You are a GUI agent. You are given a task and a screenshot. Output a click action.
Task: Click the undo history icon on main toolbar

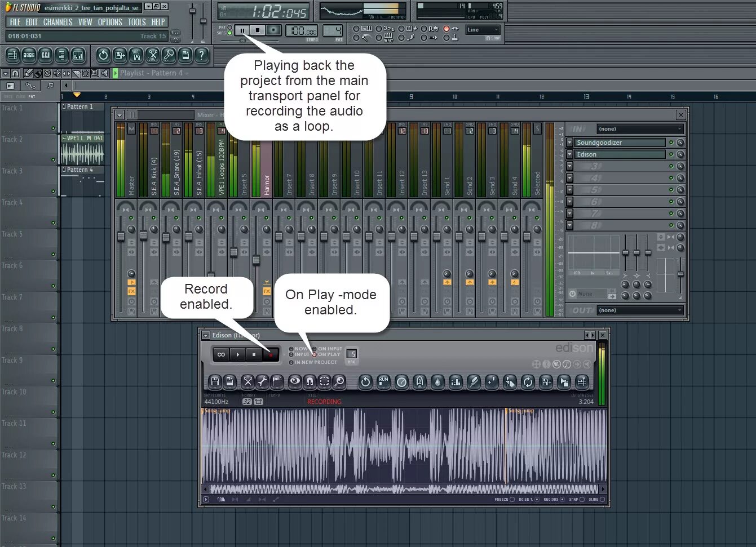tap(103, 55)
